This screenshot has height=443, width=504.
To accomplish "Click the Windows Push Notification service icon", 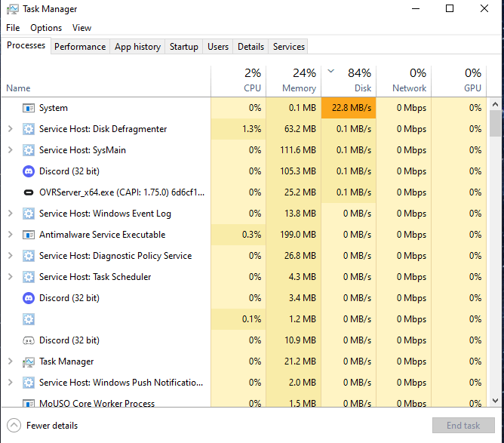I will click(29, 383).
